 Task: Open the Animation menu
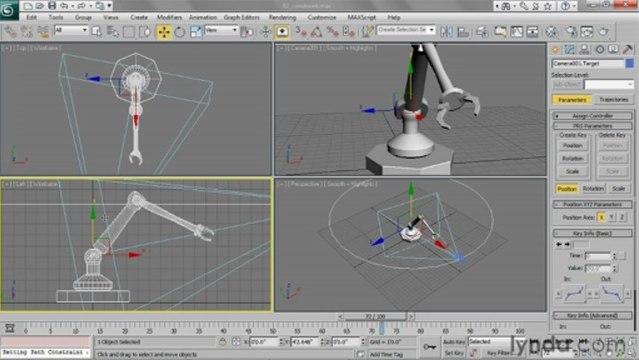(203, 18)
